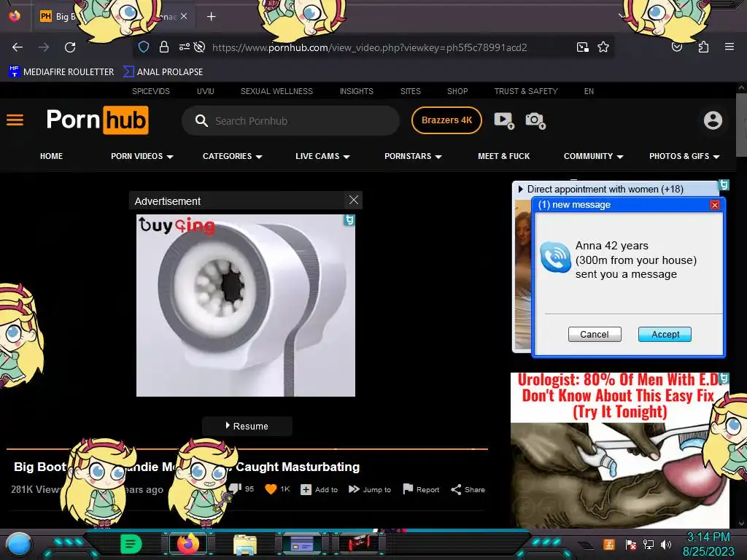Click the Brazzers 4K button

click(446, 120)
